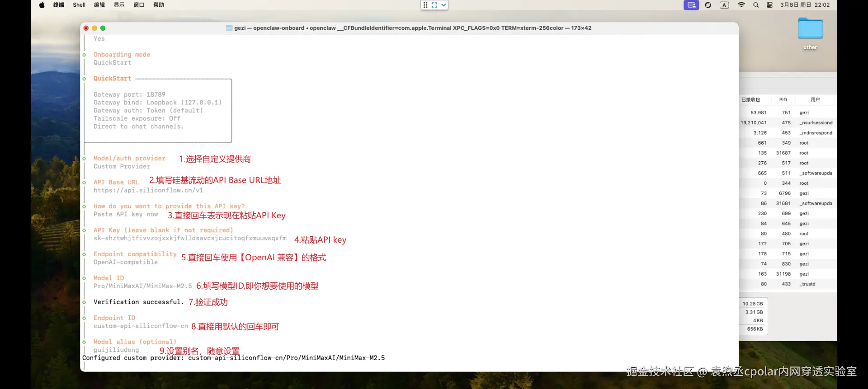Click the PID column header
The height and width of the screenshot is (389, 868).
click(x=783, y=100)
